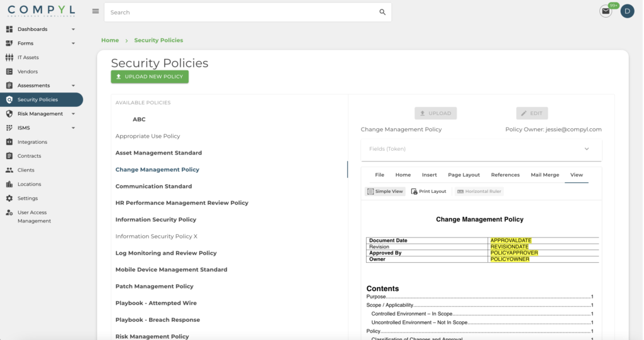
Task: Open the user profile avatar
Action: [x=627, y=11]
